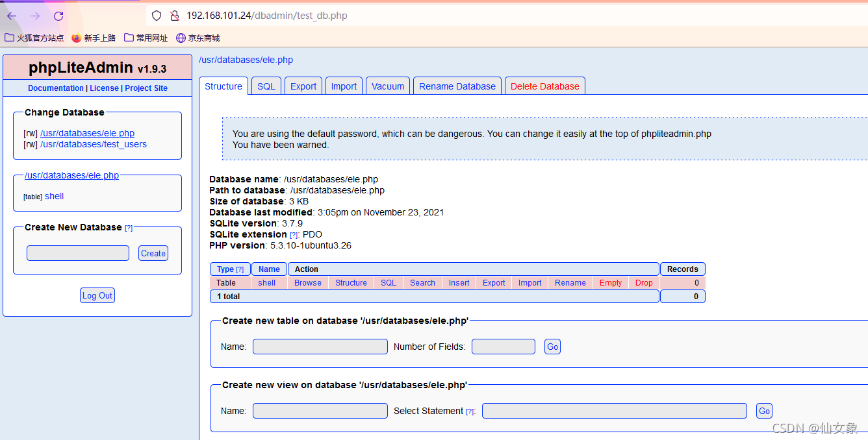Select /usr/databases/ele.php in Change Database
The image size is (868, 440).
87,133
